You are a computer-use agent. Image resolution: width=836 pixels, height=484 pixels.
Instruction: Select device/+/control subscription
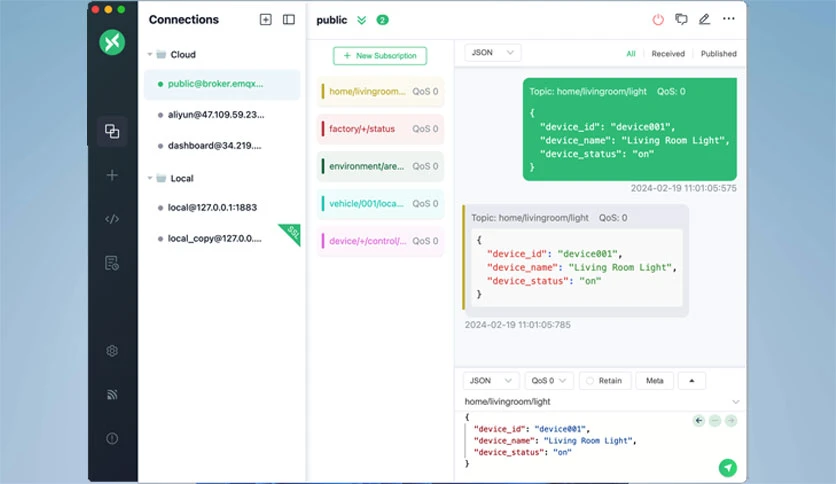[x=380, y=241]
